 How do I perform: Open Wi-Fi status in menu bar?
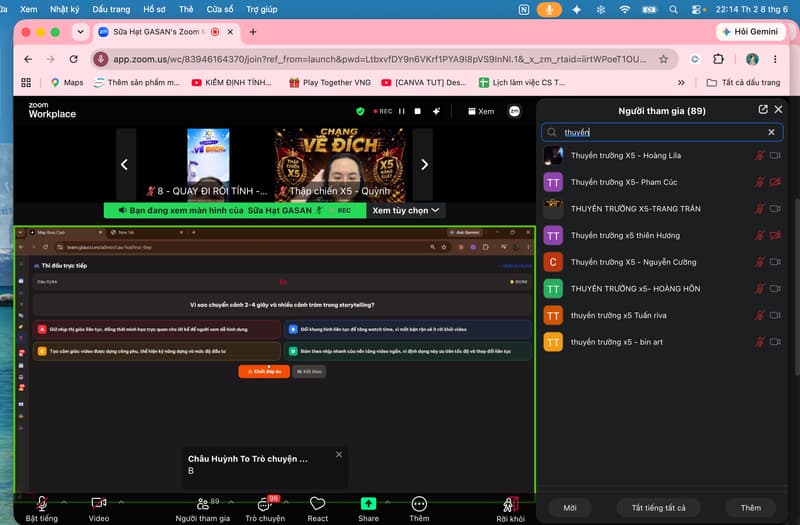coord(624,9)
